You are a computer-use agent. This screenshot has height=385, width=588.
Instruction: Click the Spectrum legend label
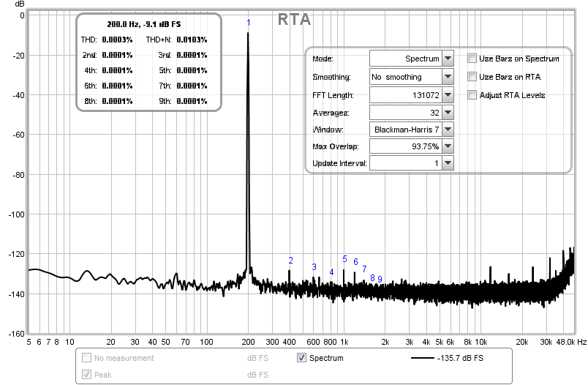tap(326, 358)
